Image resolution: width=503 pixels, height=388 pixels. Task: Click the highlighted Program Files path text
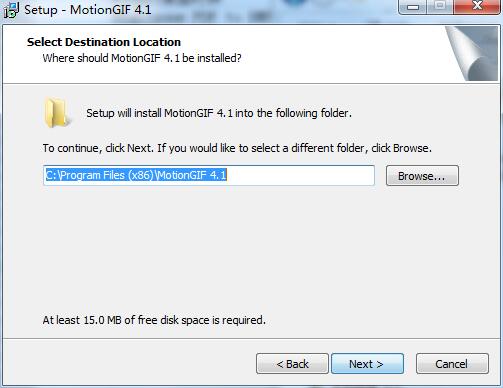point(136,175)
